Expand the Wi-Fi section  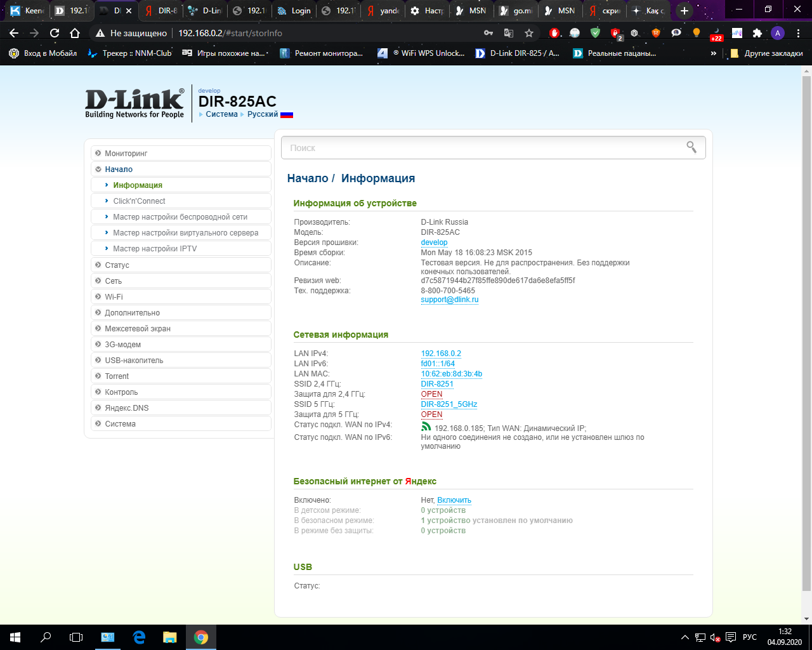(181, 297)
